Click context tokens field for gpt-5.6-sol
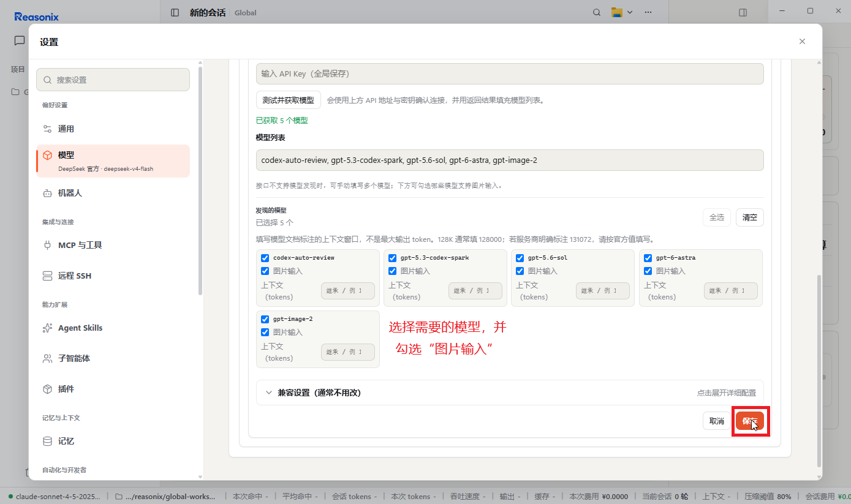 point(603,291)
